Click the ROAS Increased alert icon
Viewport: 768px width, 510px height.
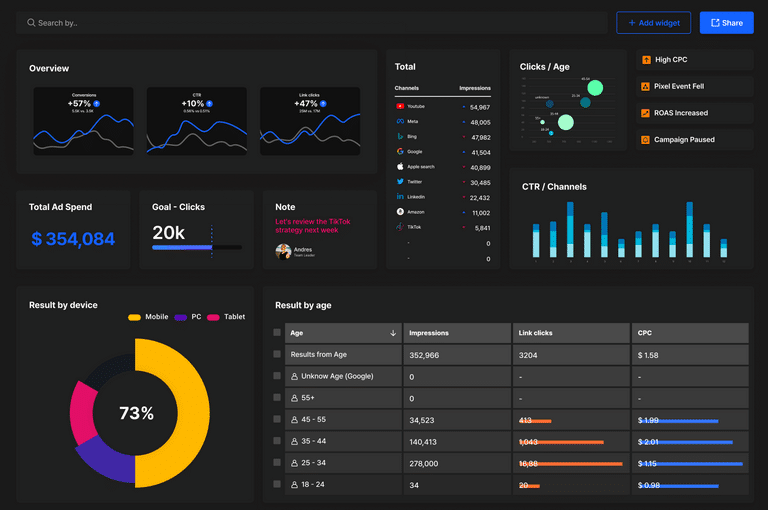646,113
